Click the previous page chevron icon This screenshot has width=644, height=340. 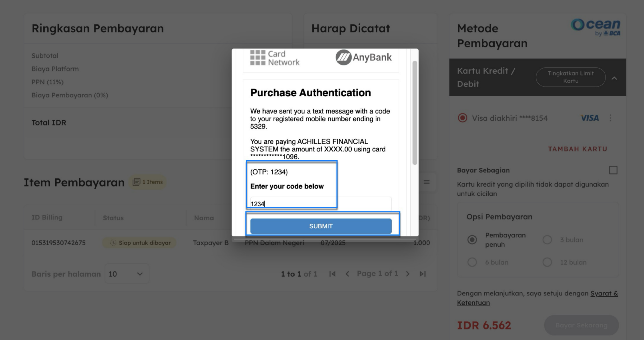(x=347, y=274)
